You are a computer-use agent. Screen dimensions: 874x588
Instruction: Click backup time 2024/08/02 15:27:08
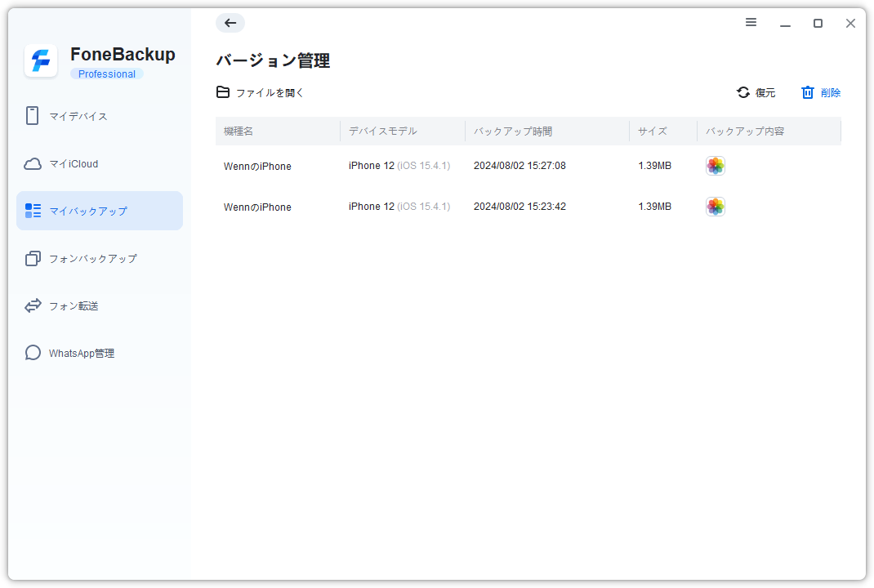[519, 166]
